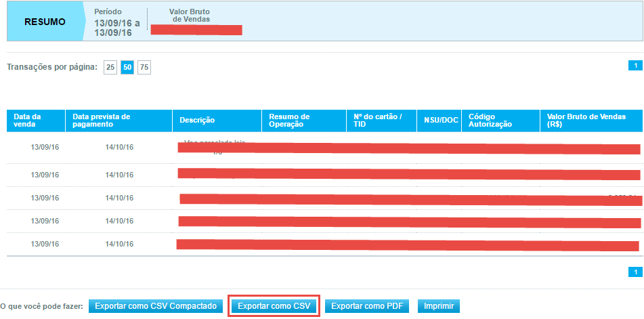Export the report as CSV
This screenshot has width=644, height=319.
pos(274,306)
